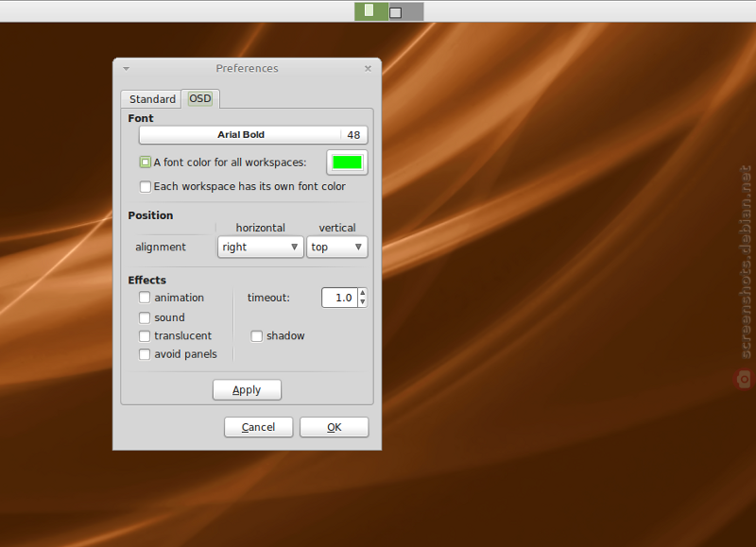The height and width of the screenshot is (547, 756).
Task: Enable 'Each workspace has its own font color'
Action: [146, 186]
